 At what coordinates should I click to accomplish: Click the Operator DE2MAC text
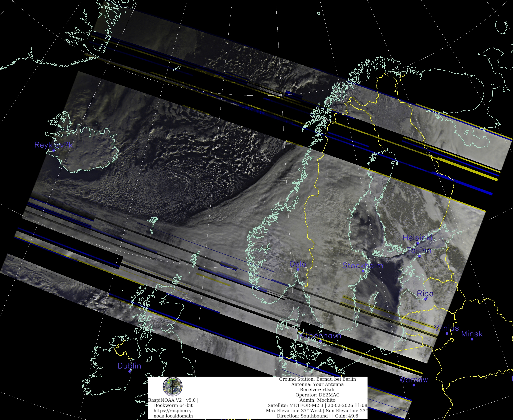[317, 395]
